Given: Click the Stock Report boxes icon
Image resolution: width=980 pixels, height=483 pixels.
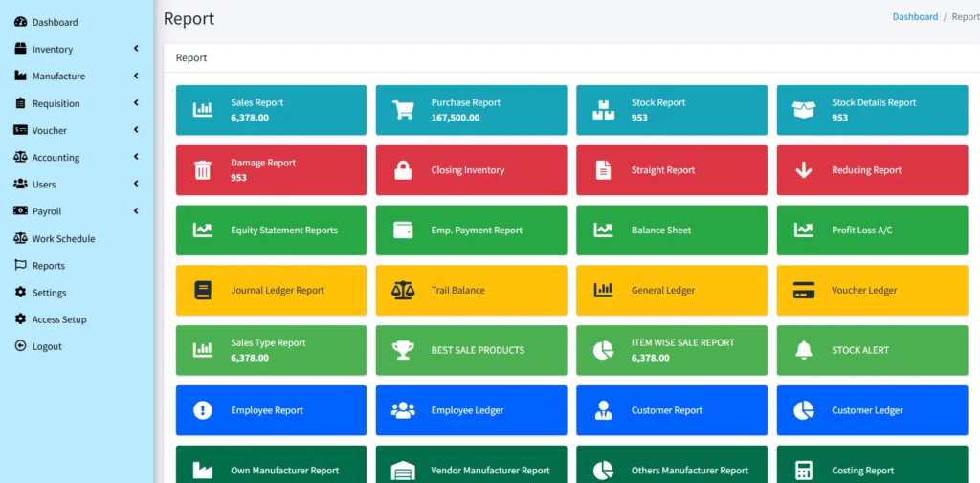Looking at the screenshot, I should [603, 110].
